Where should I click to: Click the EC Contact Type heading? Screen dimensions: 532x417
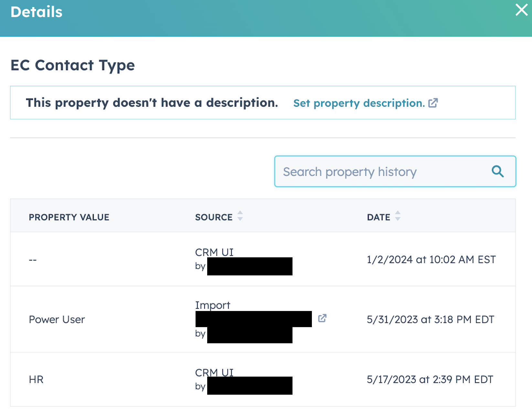click(72, 65)
